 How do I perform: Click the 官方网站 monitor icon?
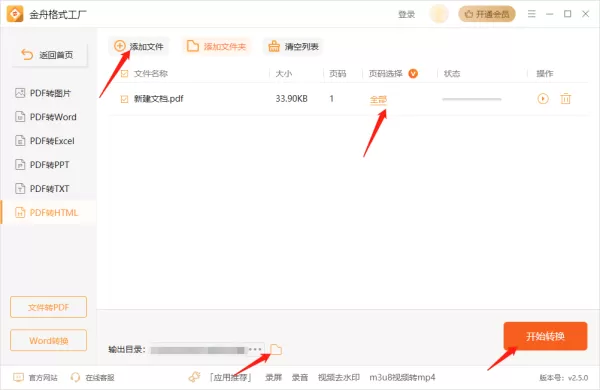[18, 377]
